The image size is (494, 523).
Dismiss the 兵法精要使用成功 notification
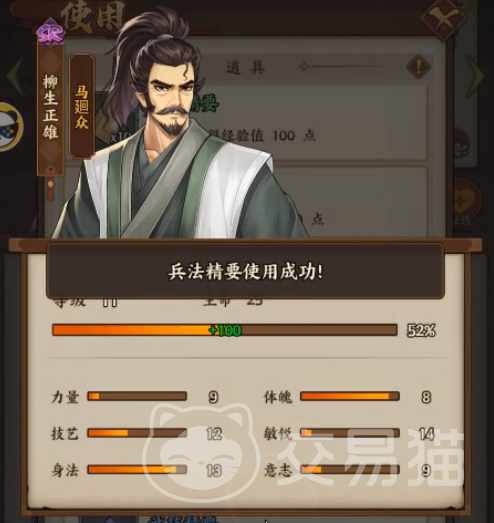pos(245,272)
